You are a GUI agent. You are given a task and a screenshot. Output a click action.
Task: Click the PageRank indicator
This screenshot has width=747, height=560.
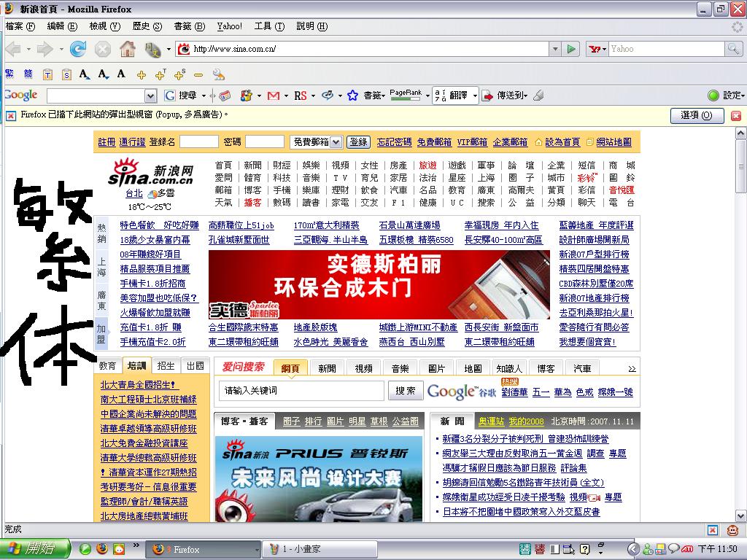tap(406, 96)
